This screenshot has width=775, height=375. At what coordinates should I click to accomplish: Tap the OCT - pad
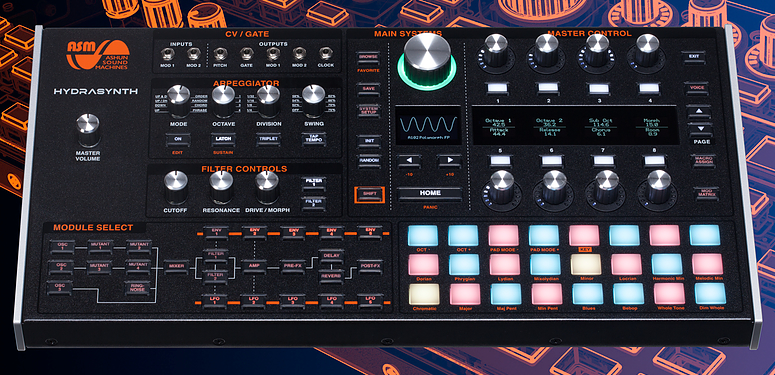pos(423,236)
